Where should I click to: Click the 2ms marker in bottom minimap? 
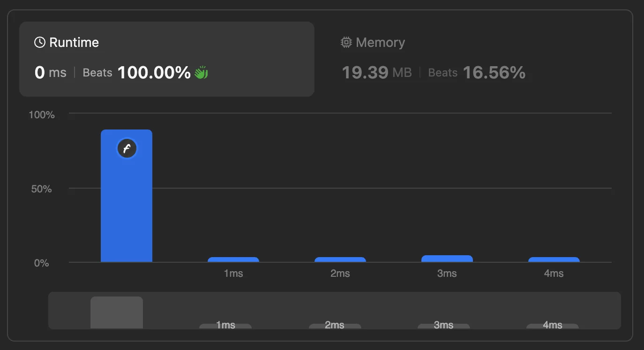coord(335,326)
